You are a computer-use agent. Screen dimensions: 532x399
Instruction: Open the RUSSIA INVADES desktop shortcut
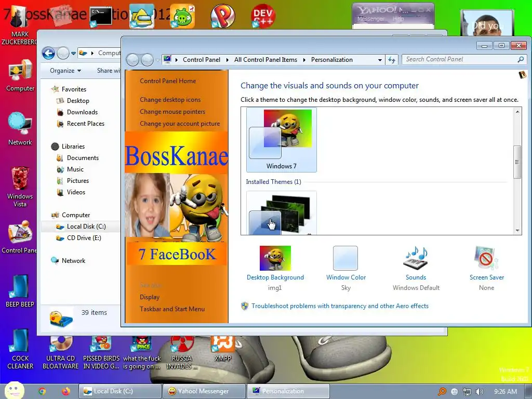pyautogui.click(x=182, y=353)
